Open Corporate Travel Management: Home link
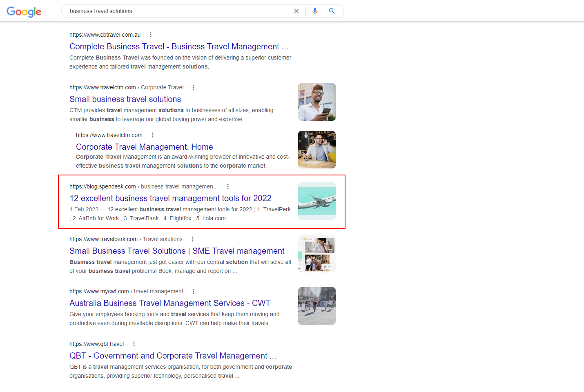 pyautogui.click(x=145, y=147)
